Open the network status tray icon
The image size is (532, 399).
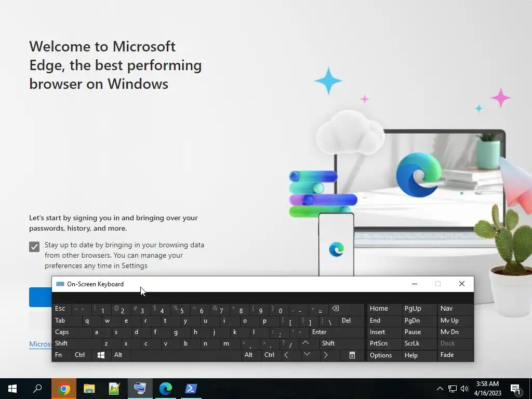tap(453, 389)
